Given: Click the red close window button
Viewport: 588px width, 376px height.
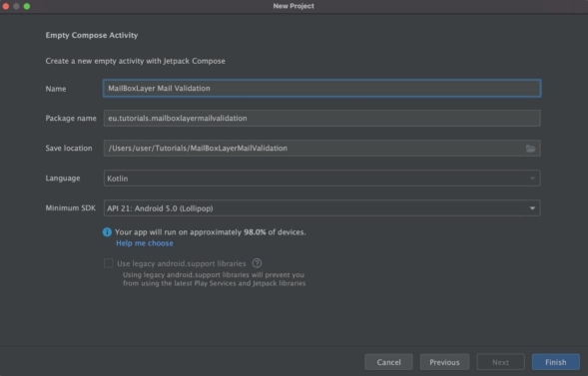Looking at the screenshot, I should pos(6,6).
